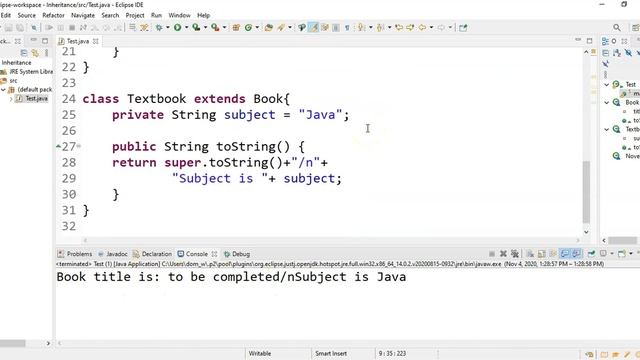Open the Help menu
Image resolution: width=640 pixels, height=360 pixels.
203,15
